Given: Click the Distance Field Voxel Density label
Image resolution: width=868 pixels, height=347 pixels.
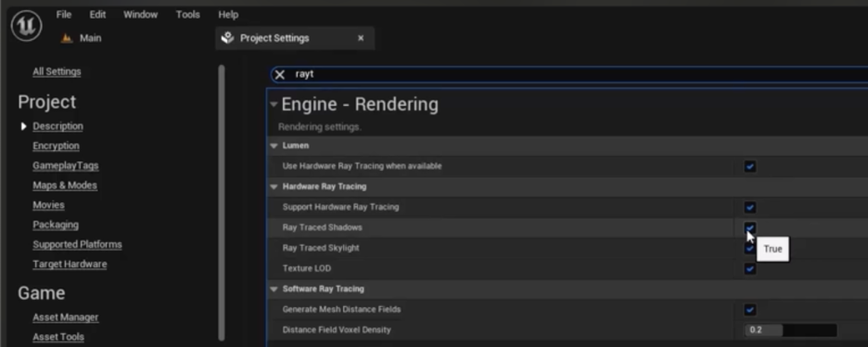Looking at the screenshot, I should [337, 330].
